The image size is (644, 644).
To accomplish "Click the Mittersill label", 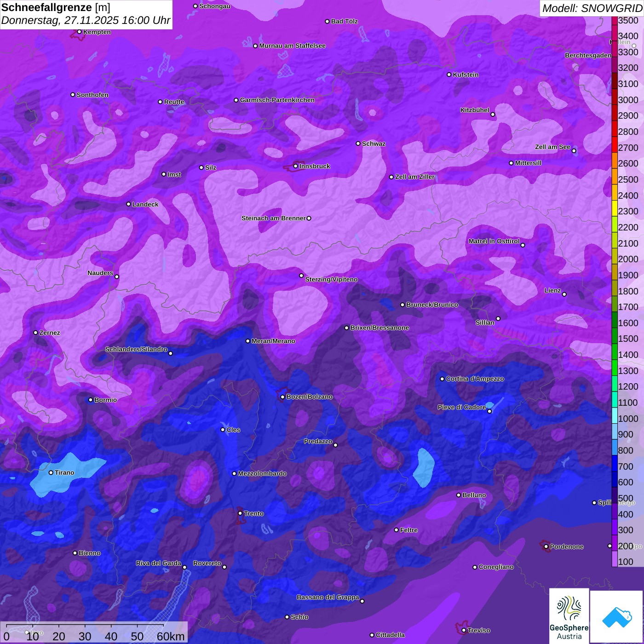I will 528,163.
